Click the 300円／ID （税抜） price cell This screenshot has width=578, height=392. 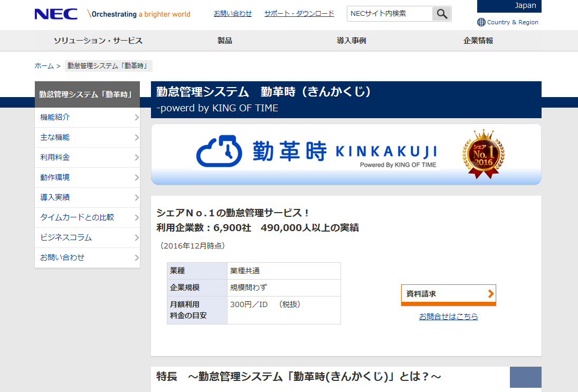coord(284,310)
